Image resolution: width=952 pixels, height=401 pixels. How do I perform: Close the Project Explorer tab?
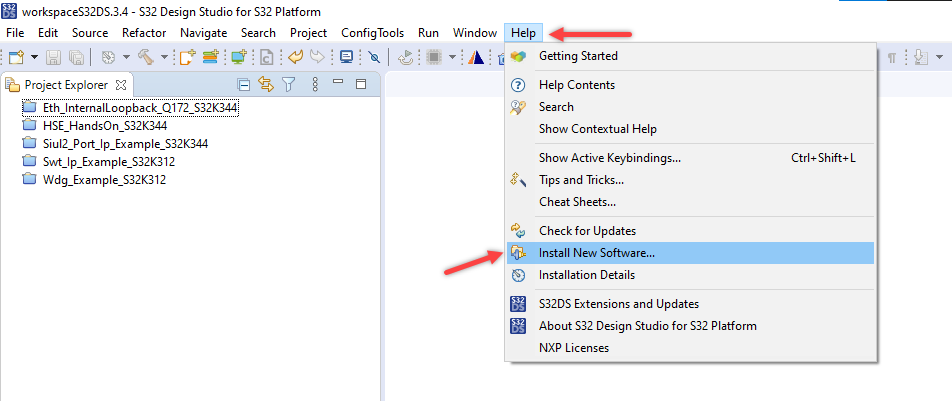click(x=121, y=85)
